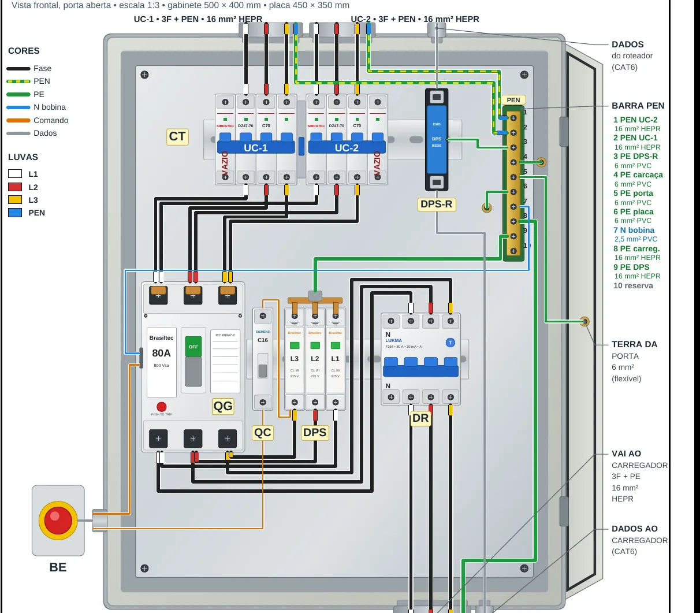Click the red PUSH TO TRIP button
Viewport: 700px width, 613px height.
coord(162,407)
